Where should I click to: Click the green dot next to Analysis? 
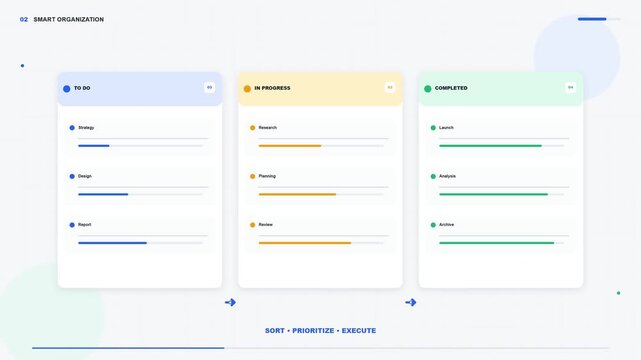pos(433,177)
